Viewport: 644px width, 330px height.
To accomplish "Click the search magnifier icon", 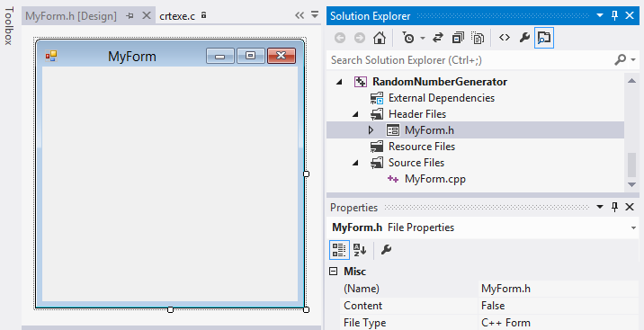I will 620,60.
